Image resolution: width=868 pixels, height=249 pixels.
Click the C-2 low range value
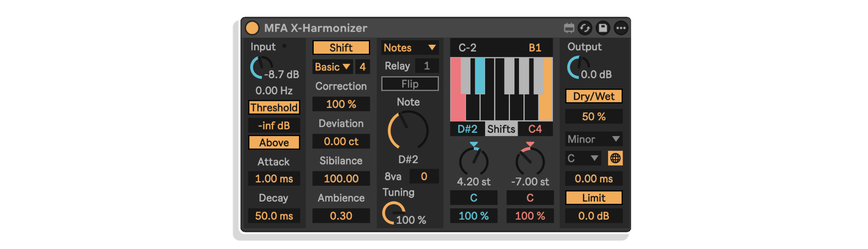point(468,48)
